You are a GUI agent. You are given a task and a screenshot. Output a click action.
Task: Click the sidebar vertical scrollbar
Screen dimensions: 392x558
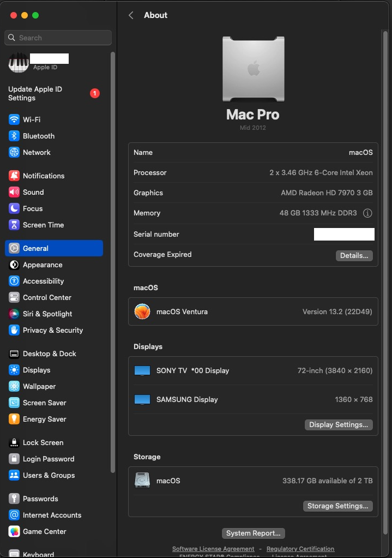pos(113,262)
